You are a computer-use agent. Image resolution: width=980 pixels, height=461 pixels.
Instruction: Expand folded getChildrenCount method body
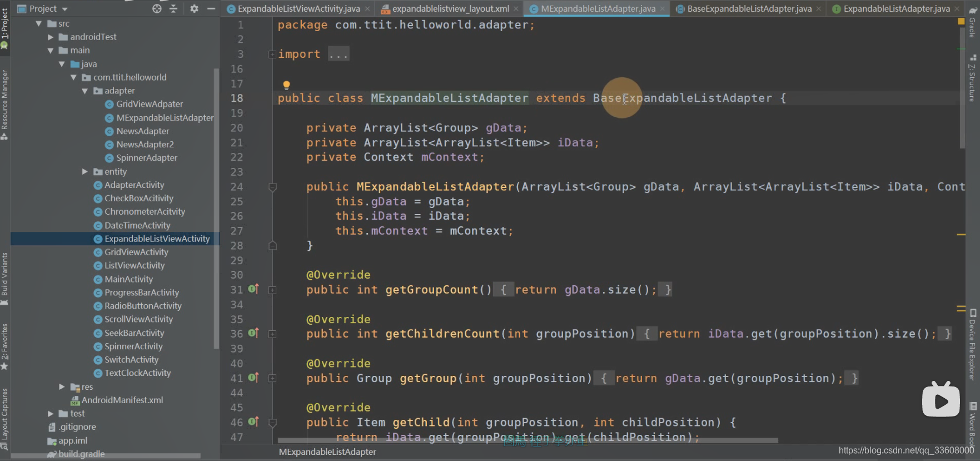272,334
